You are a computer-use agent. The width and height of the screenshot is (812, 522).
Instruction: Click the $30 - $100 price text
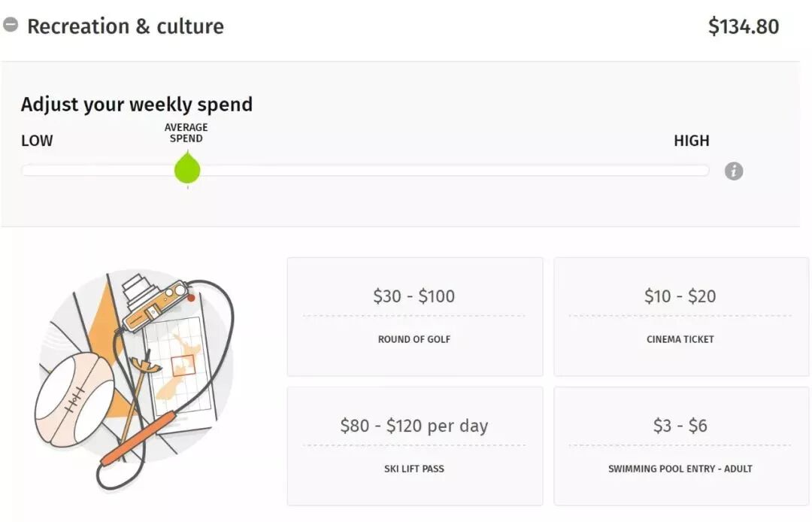click(414, 296)
